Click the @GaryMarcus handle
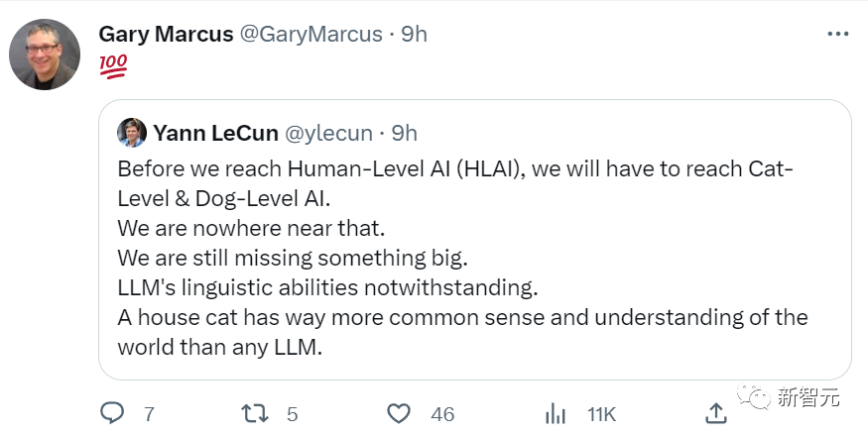The width and height of the screenshot is (868, 435). (x=311, y=34)
